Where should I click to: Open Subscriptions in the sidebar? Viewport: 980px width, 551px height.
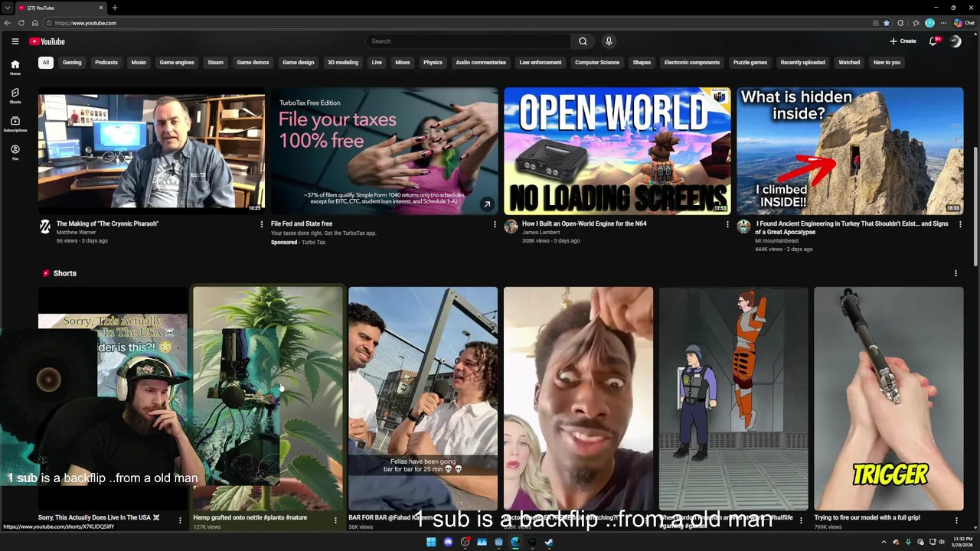click(15, 124)
